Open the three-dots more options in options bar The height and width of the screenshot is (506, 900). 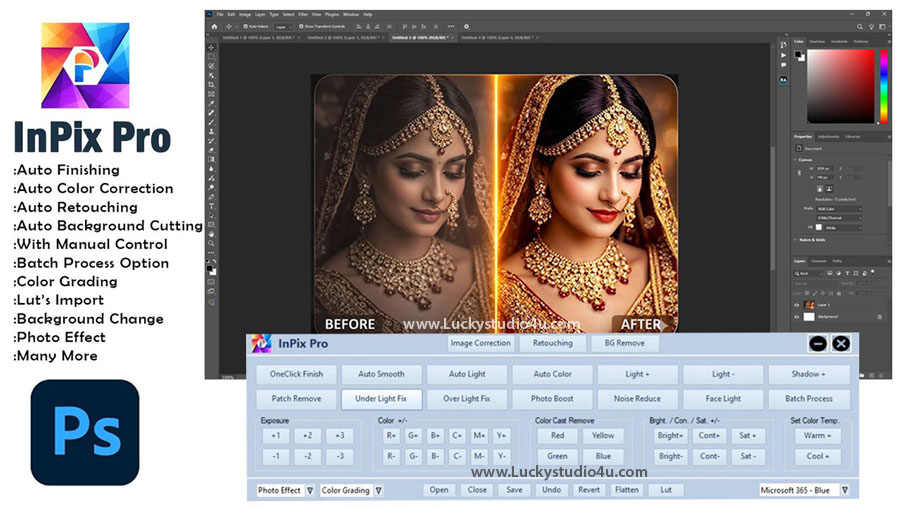click(451, 26)
